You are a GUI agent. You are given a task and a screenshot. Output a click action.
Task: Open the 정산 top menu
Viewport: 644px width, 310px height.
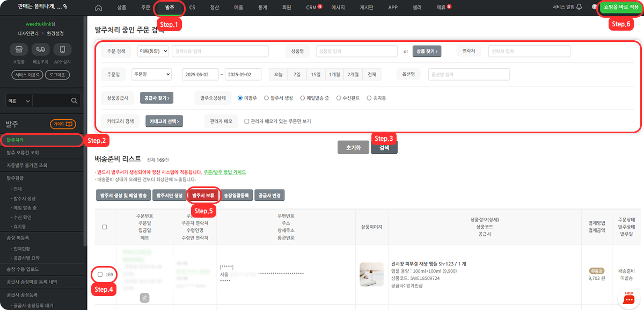(x=215, y=8)
